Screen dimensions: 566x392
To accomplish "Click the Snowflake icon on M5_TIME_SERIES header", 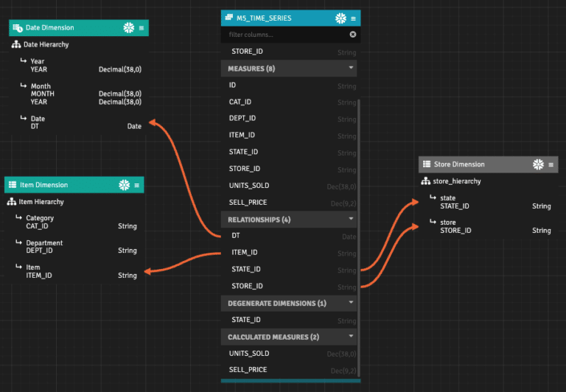I will (340, 18).
